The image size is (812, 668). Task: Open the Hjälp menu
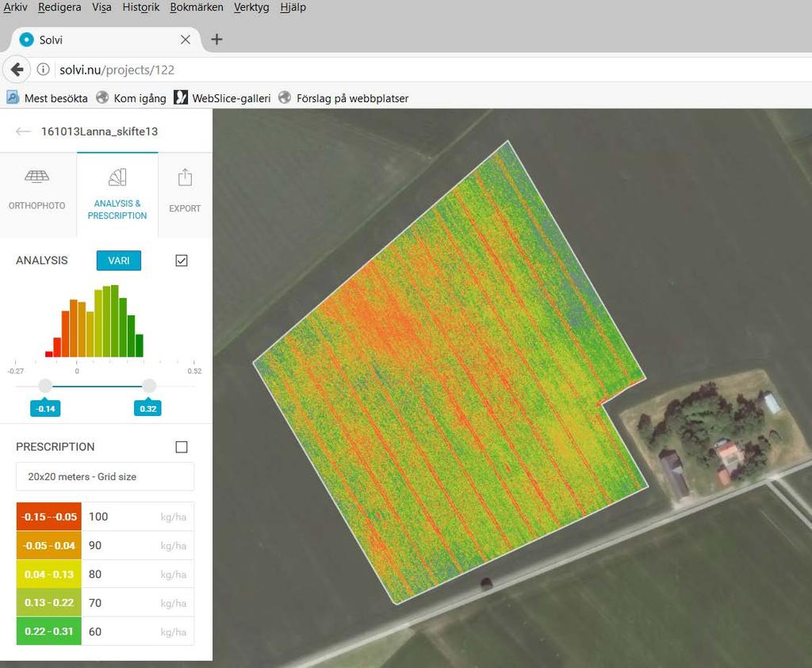point(293,7)
